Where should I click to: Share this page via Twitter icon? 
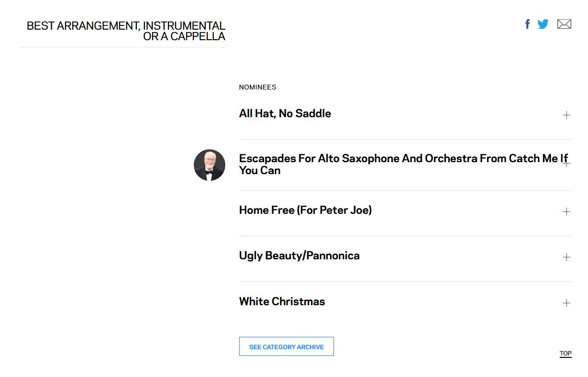coord(543,24)
